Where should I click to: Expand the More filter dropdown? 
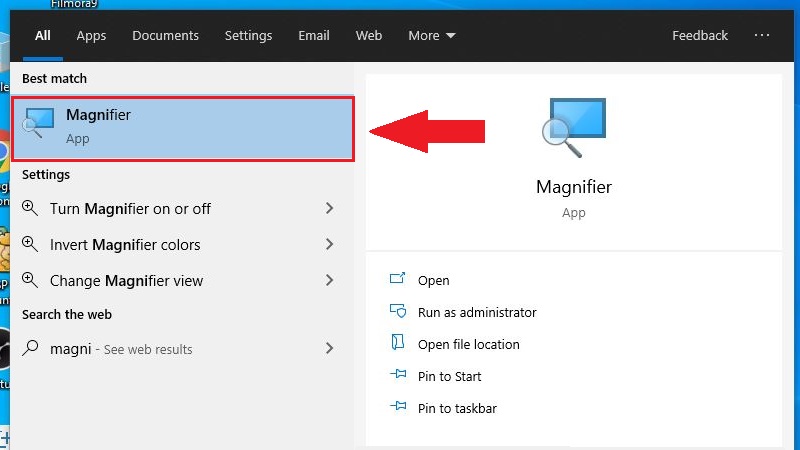click(431, 35)
